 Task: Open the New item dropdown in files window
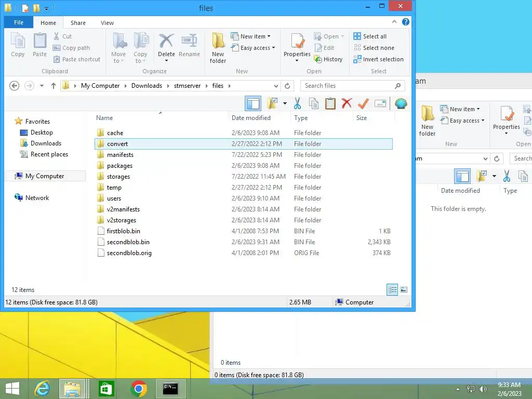[x=251, y=36]
